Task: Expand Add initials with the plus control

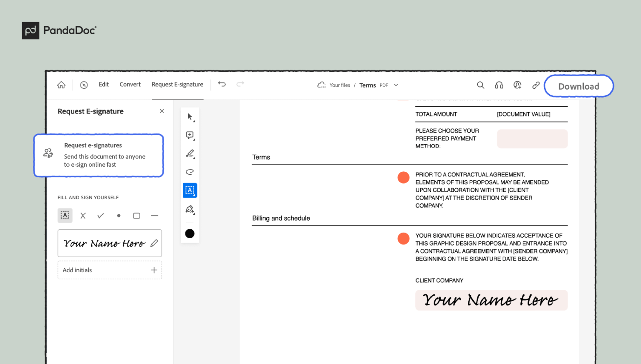Action: [x=154, y=270]
